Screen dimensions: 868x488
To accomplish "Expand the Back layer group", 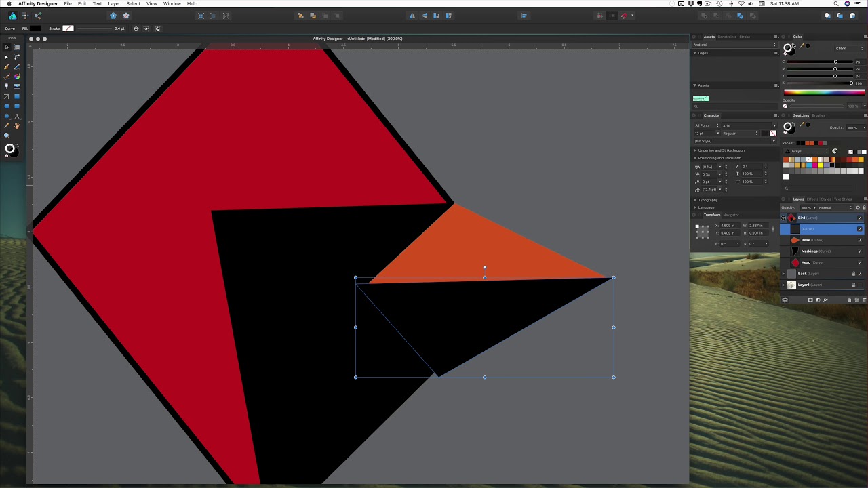I will 784,274.
